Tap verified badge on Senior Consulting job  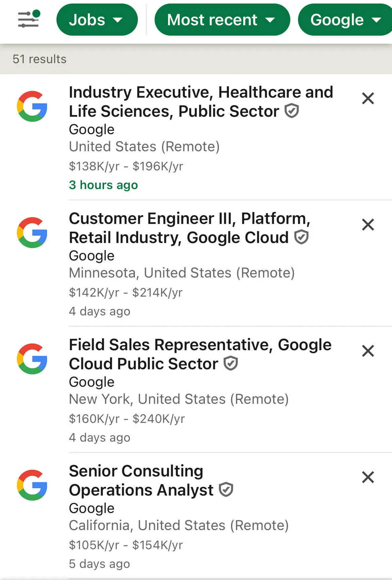(x=226, y=490)
